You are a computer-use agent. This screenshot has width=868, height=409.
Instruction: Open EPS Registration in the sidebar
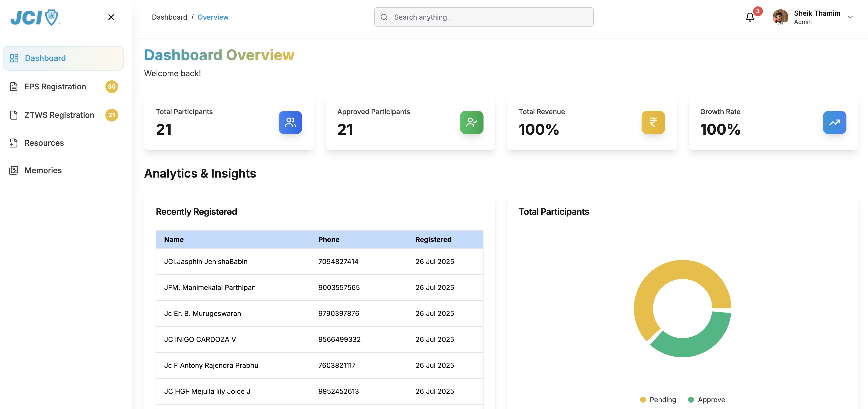point(55,86)
